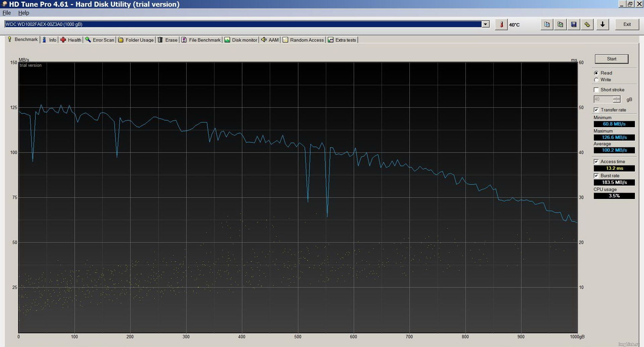Click the thermometer temperature icon

coord(501,24)
